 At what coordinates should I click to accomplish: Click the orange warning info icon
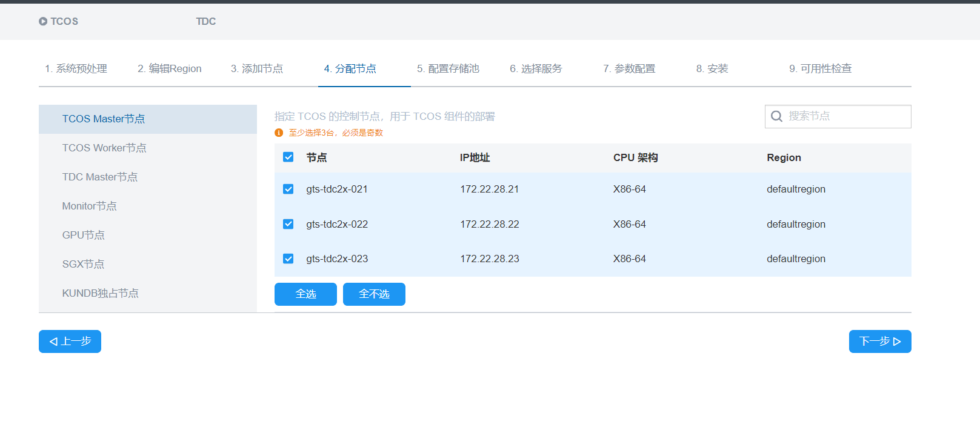279,133
